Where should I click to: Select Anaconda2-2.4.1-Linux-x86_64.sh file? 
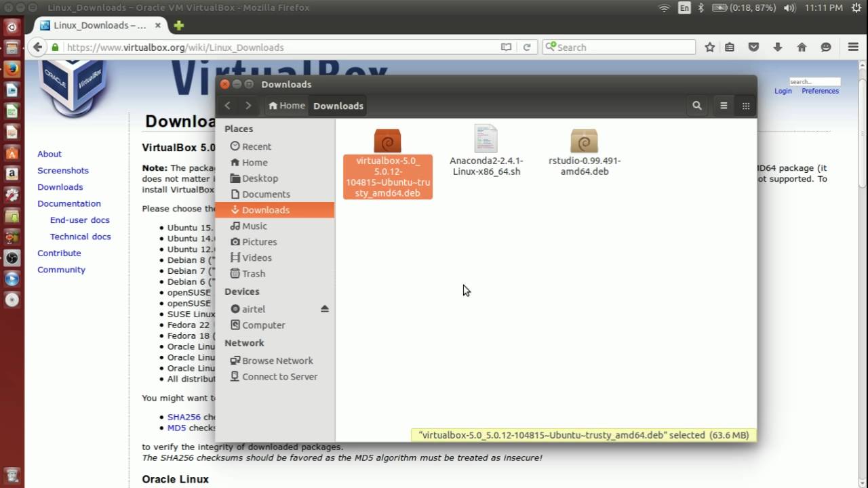tap(486, 151)
